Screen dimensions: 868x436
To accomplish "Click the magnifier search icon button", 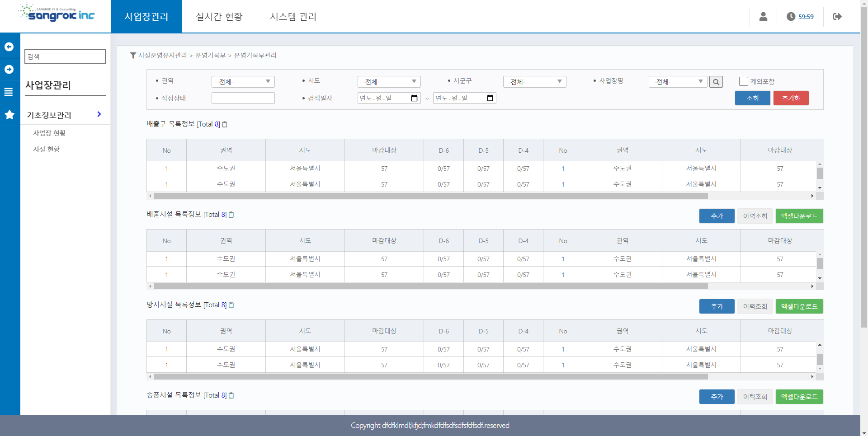I will (x=716, y=82).
